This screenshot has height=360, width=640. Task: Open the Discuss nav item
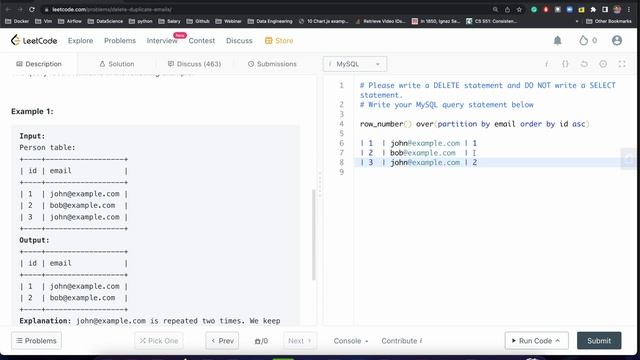239,40
